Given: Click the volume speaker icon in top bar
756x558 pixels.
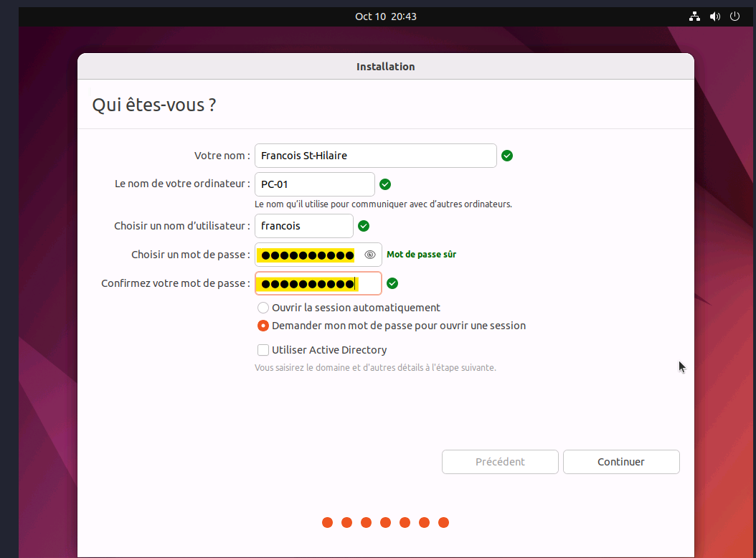Looking at the screenshot, I should (x=714, y=16).
